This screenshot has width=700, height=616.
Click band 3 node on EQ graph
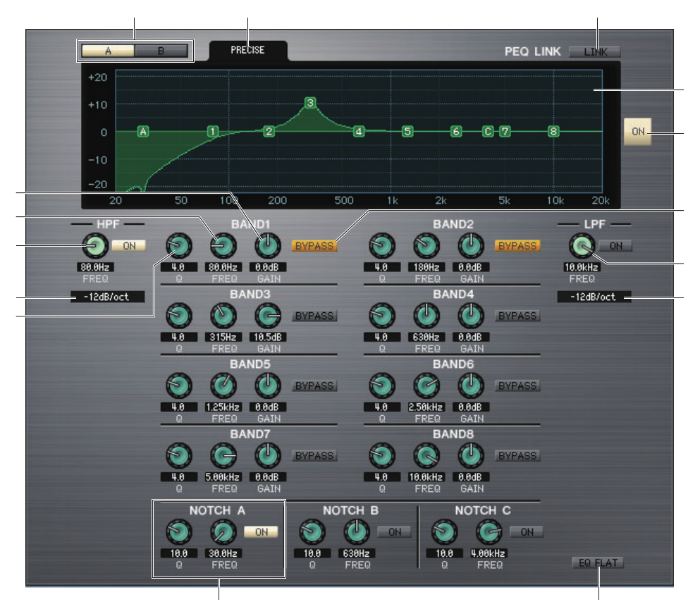tap(310, 103)
